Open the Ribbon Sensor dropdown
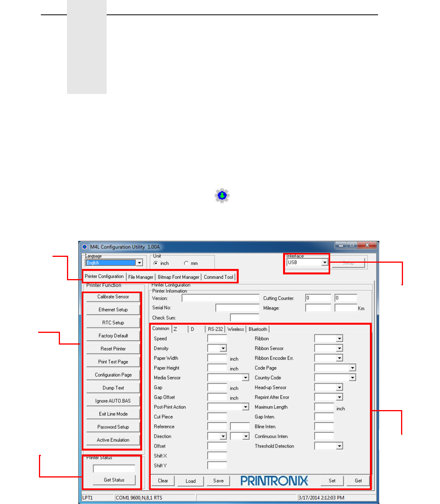 340,348
